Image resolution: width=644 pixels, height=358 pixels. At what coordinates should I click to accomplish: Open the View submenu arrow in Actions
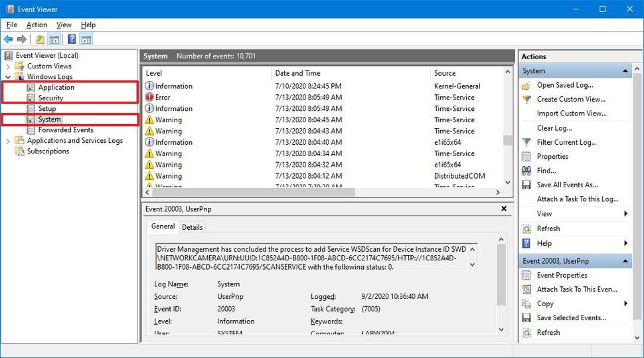click(x=625, y=214)
